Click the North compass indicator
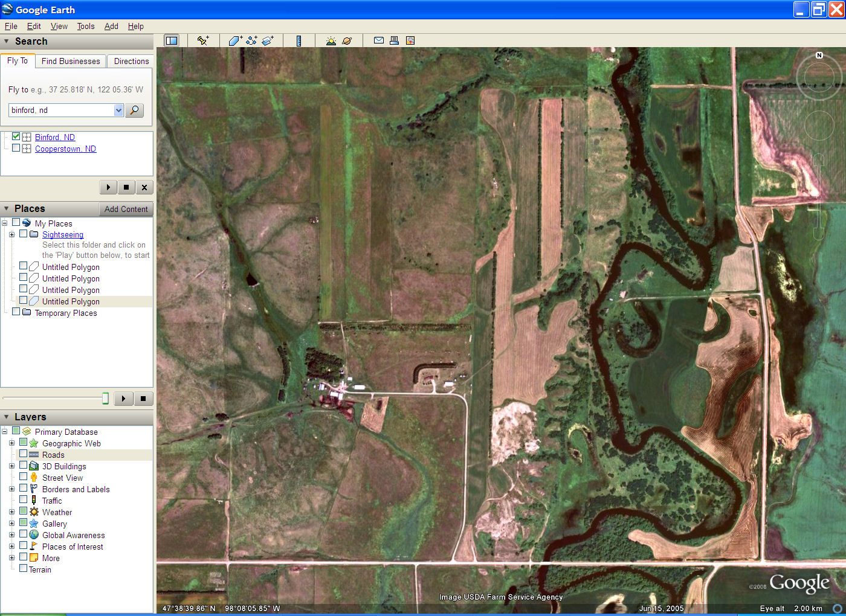Screen dimensions: 846x616 (x=819, y=56)
